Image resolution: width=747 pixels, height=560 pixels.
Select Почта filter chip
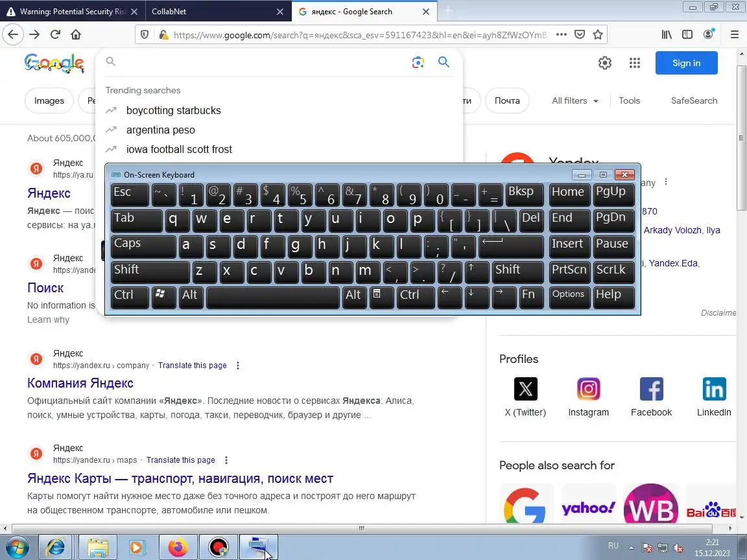tap(507, 100)
